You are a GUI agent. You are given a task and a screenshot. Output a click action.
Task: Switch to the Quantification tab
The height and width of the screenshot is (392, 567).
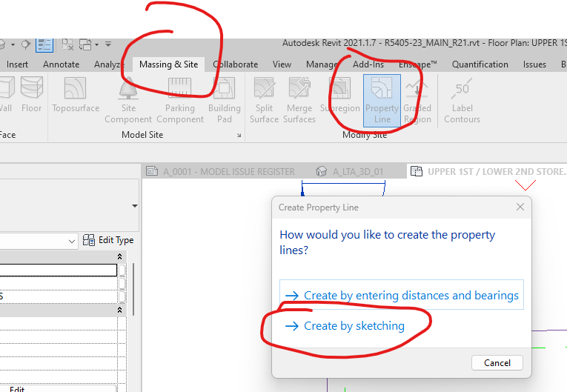tap(480, 64)
